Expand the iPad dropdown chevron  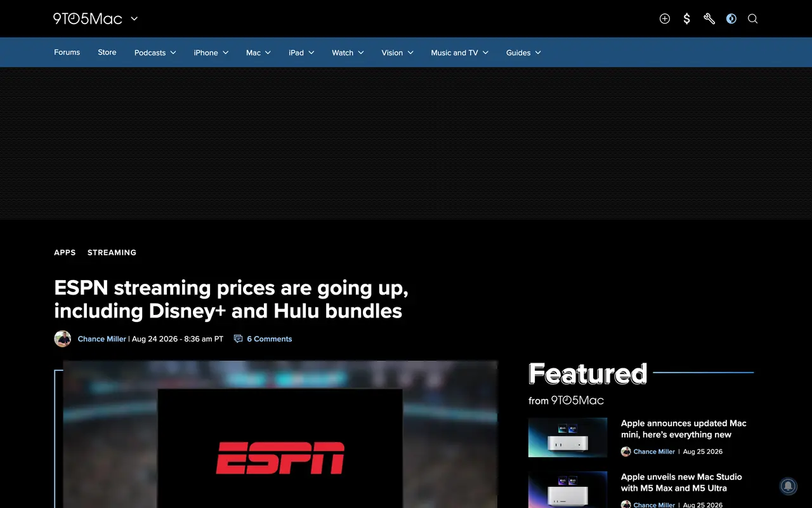tap(311, 53)
